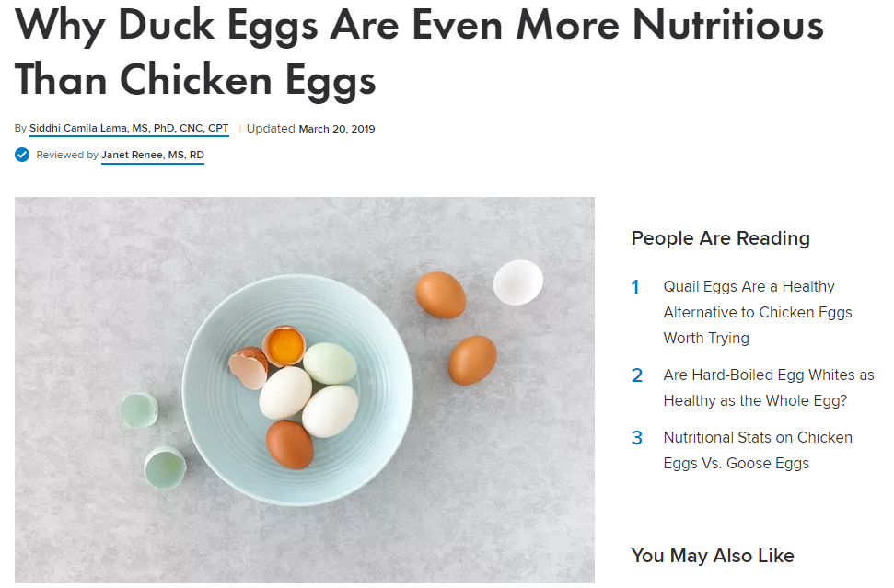
Task: Open author Siddhi Camila Lama's profile
Action: click(129, 128)
